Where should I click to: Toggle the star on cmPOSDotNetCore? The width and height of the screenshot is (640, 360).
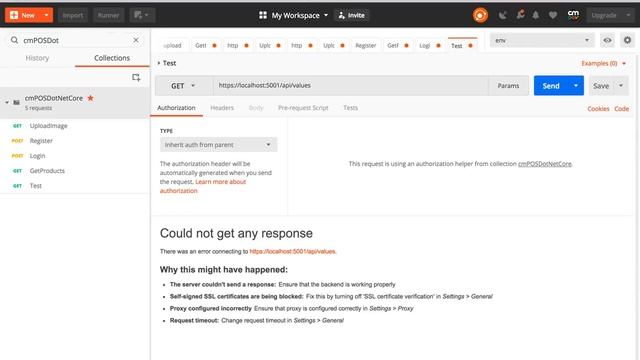click(91, 98)
